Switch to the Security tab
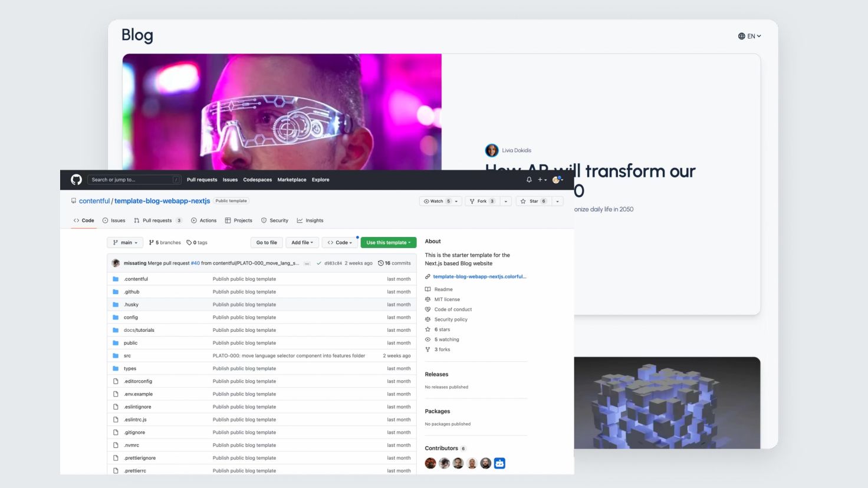 275,220
